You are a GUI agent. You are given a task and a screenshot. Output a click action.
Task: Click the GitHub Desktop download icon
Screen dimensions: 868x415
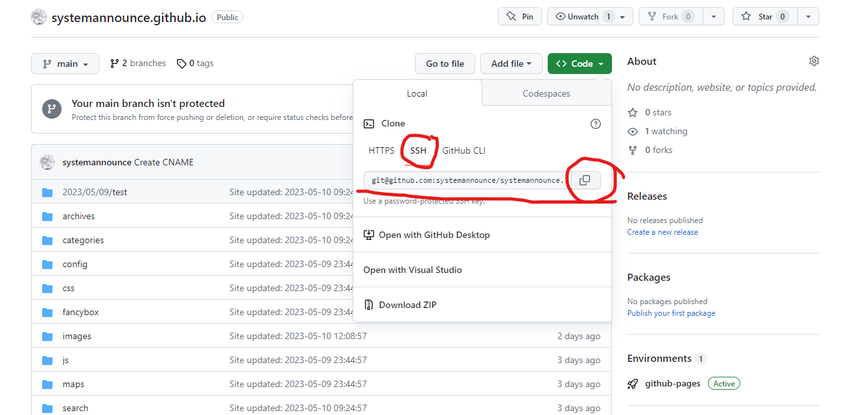click(369, 235)
